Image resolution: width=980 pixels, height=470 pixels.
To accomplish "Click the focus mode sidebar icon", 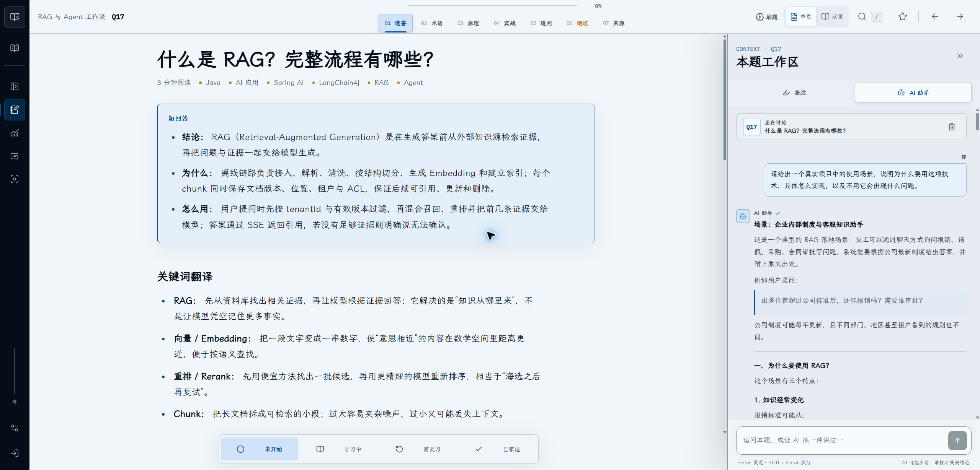I will 15,179.
